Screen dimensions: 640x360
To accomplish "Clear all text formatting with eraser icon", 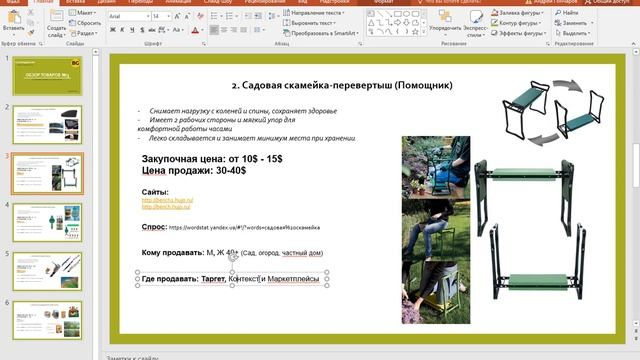I will (200, 16).
